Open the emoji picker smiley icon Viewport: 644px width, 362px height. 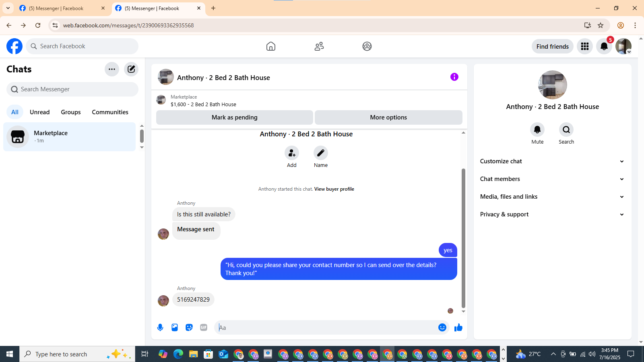pos(442,327)
